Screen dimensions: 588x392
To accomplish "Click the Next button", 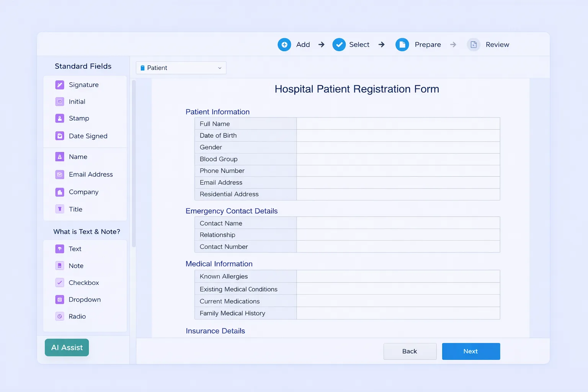I will (x=471, y=351).
